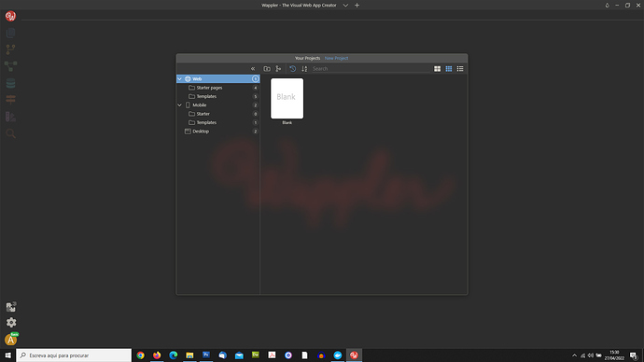Viewport: 644px width, 362px height.
Task: Toggle alphabetical A-Z sorting
Action: (304, 68)
